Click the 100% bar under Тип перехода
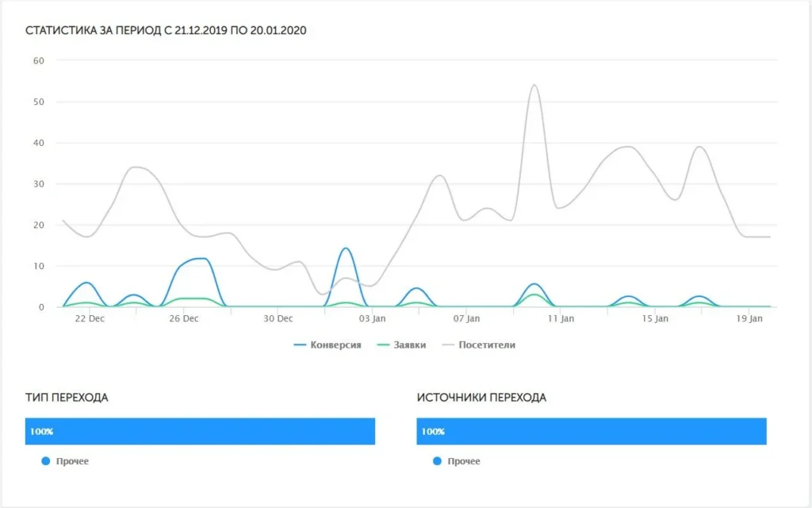812x508 pixels. 200,431
